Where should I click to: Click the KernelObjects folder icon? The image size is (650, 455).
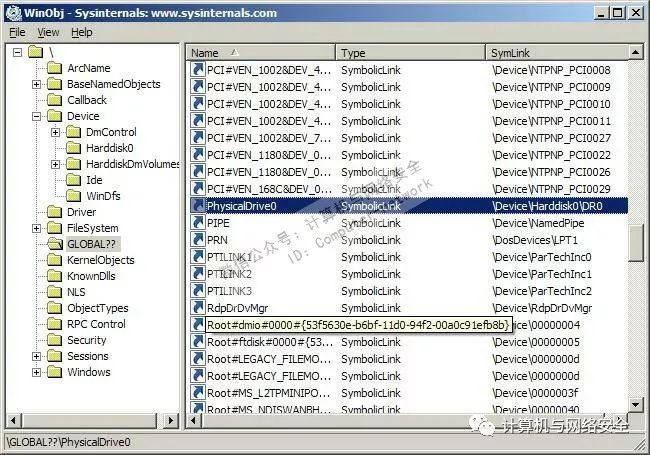54,260
